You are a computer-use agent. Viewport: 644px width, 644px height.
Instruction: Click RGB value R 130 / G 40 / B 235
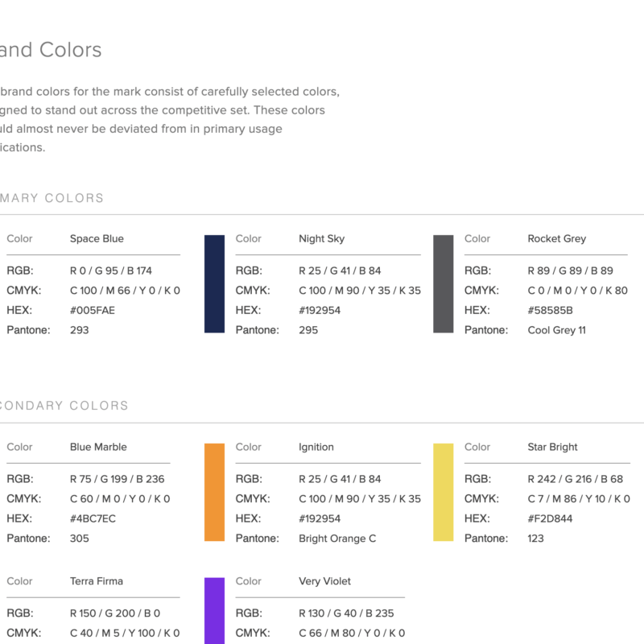346,613
